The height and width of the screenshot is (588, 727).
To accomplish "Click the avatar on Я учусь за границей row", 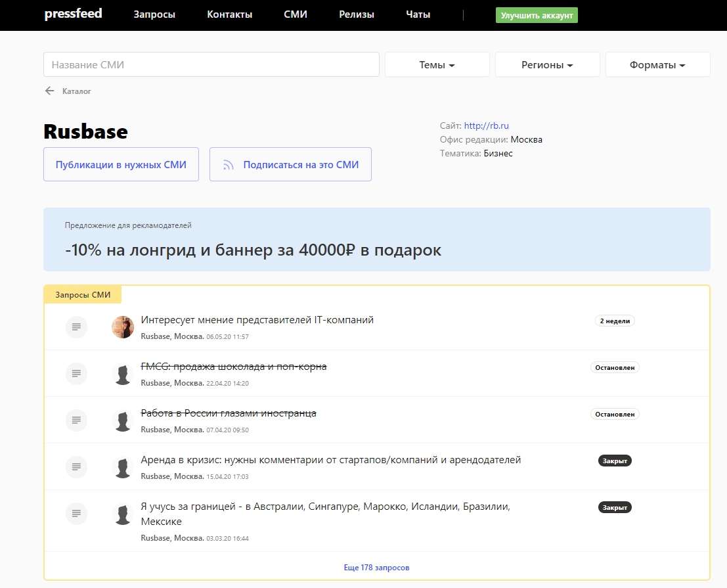I will coord(123,514).
